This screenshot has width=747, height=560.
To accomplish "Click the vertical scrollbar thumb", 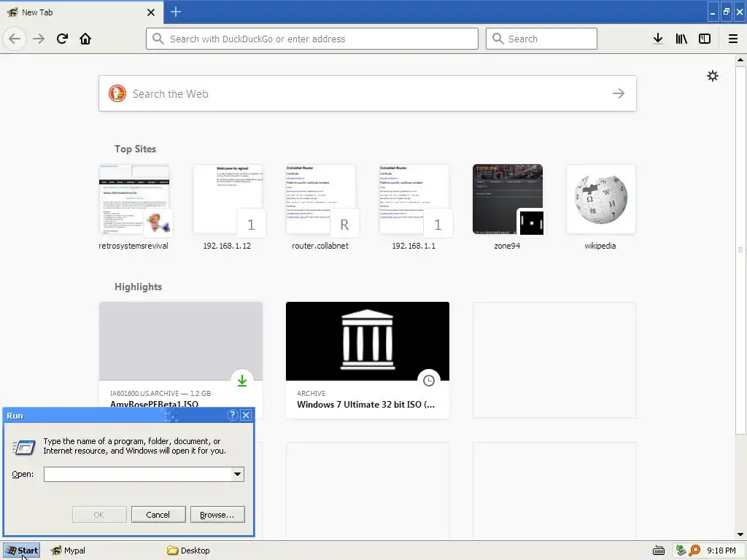I will pyautogui.click(x=740, y=250).
